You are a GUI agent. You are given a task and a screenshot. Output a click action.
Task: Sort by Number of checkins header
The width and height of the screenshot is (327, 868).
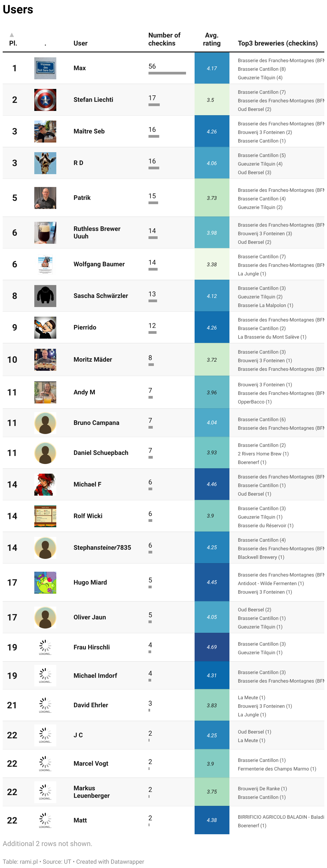pyautogui.click(x=165, y=39)
